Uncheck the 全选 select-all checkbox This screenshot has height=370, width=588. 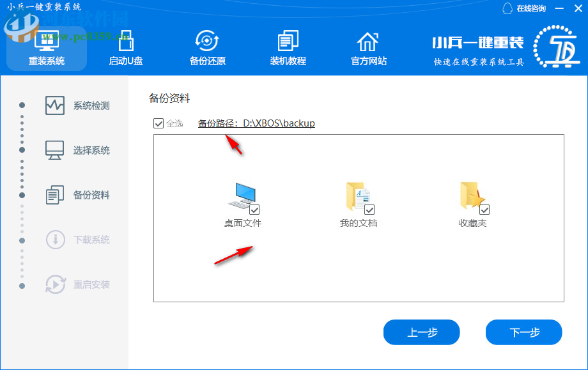159,123
